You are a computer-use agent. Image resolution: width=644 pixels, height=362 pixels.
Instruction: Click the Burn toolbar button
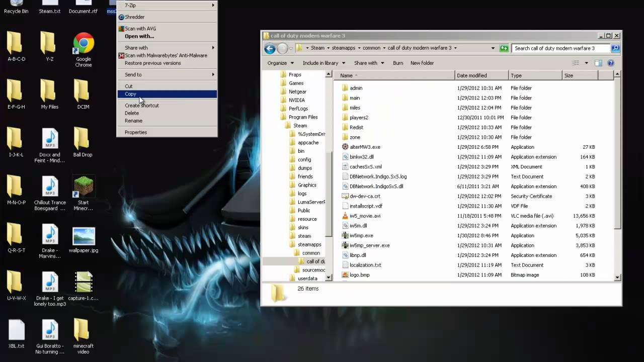[x=398, y=63]
